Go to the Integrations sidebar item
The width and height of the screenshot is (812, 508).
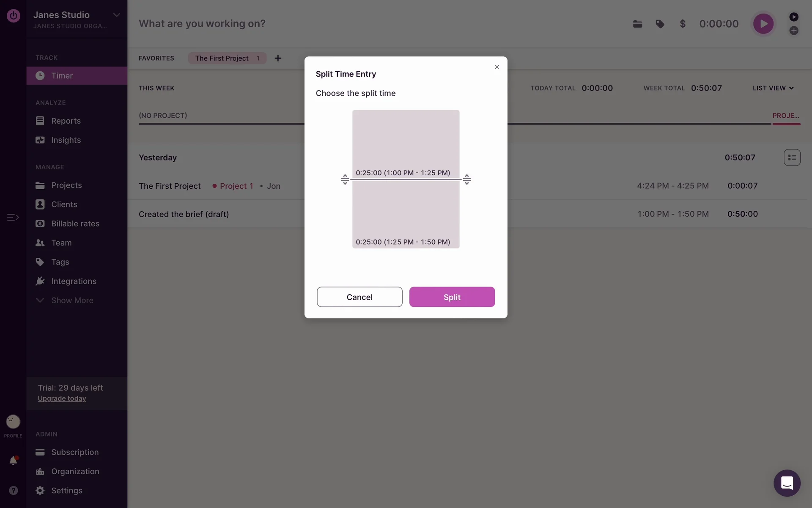pyautogui.click(x=74, y=281)
